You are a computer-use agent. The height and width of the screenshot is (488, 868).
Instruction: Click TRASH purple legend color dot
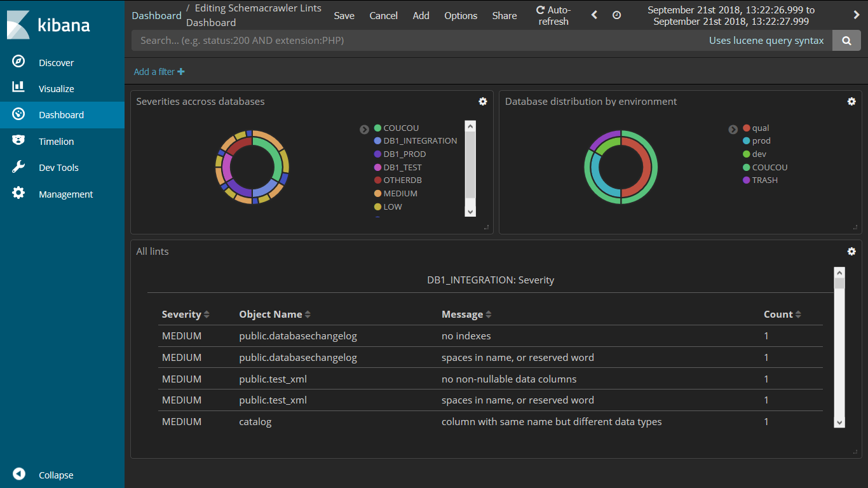coord(746,180)
